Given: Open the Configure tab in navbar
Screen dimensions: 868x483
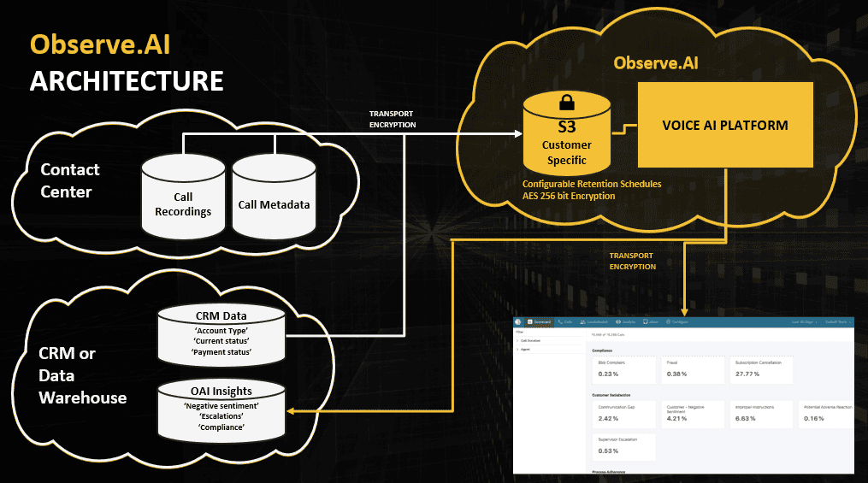Looking at the screenshot, I should (x=676, y=321).
